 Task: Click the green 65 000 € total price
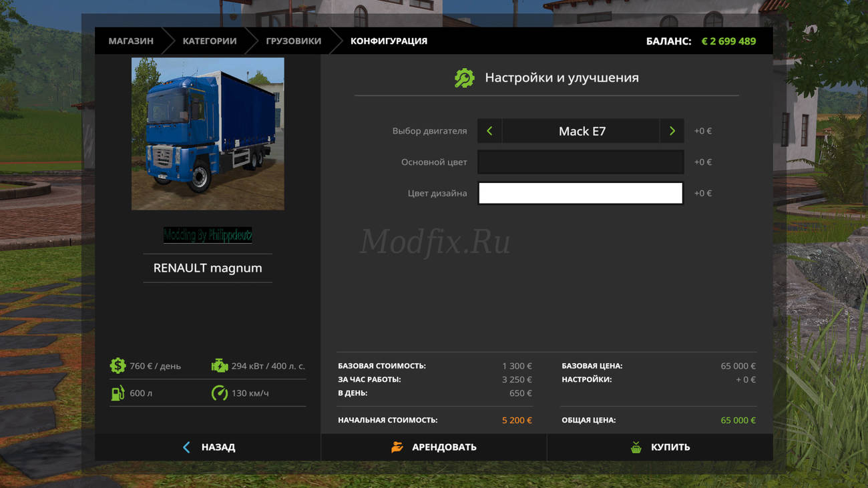point(738,420)
